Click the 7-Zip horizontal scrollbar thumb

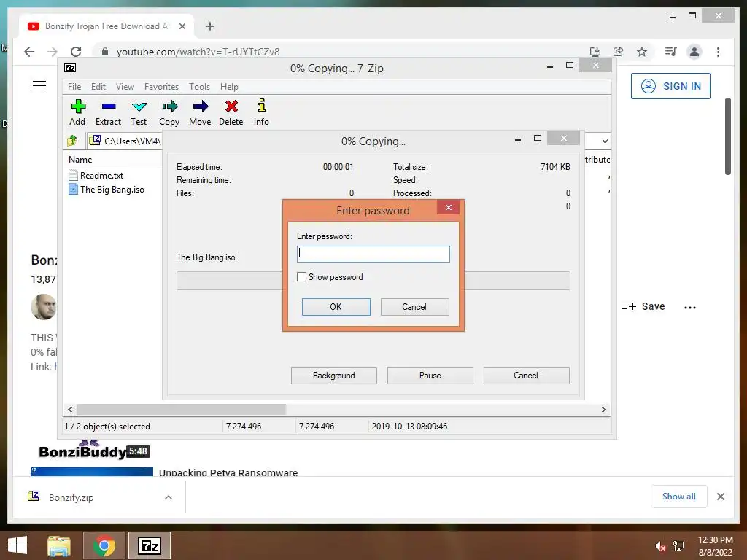coord(181,410)
